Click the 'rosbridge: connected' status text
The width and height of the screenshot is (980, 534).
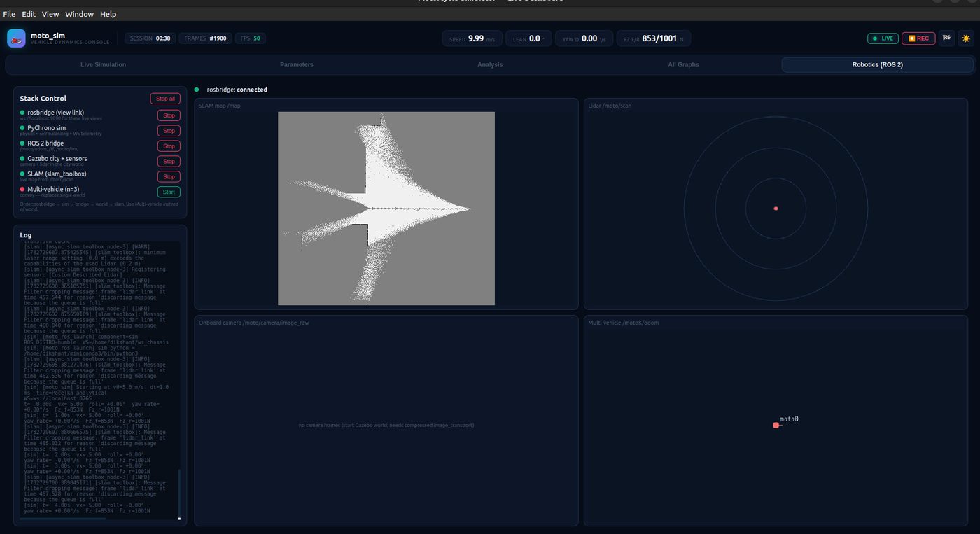pos(237,90)
